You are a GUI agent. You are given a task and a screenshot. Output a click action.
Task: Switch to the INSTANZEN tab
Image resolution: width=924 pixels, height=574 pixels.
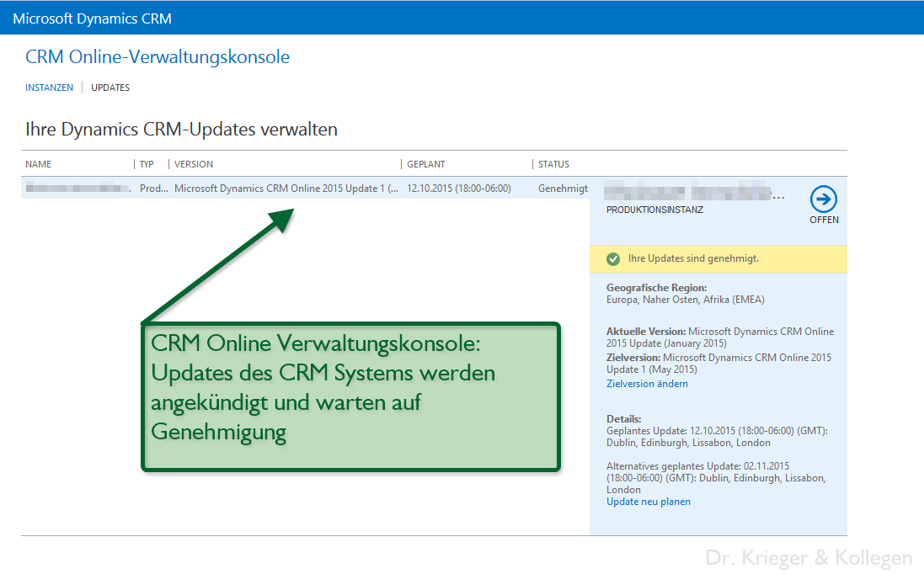coord(50,88)
